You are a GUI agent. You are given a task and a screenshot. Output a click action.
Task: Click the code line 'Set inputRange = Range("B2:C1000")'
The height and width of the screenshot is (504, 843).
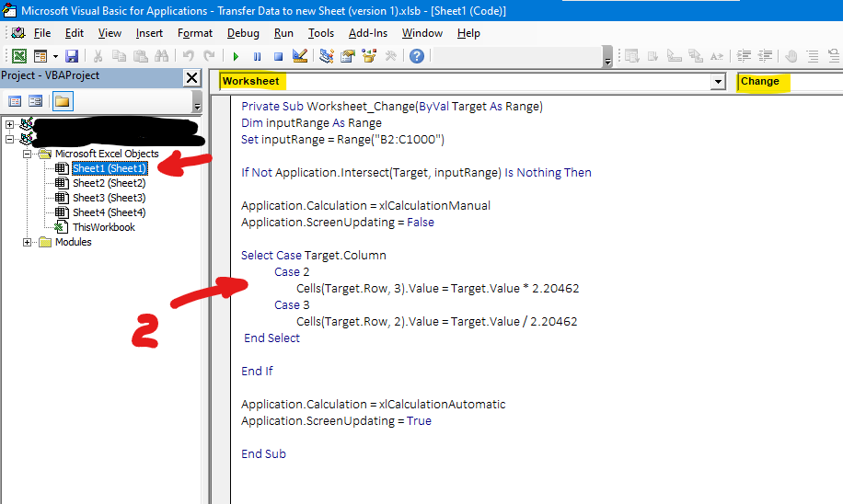[342, 140]
